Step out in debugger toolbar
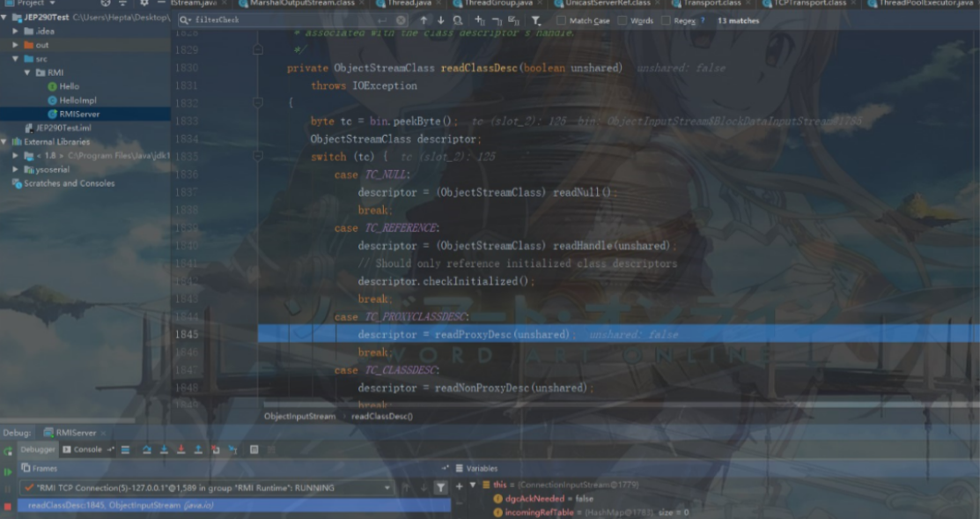The width and height of the screenshot is (980, 519). (x=198, y=449)
